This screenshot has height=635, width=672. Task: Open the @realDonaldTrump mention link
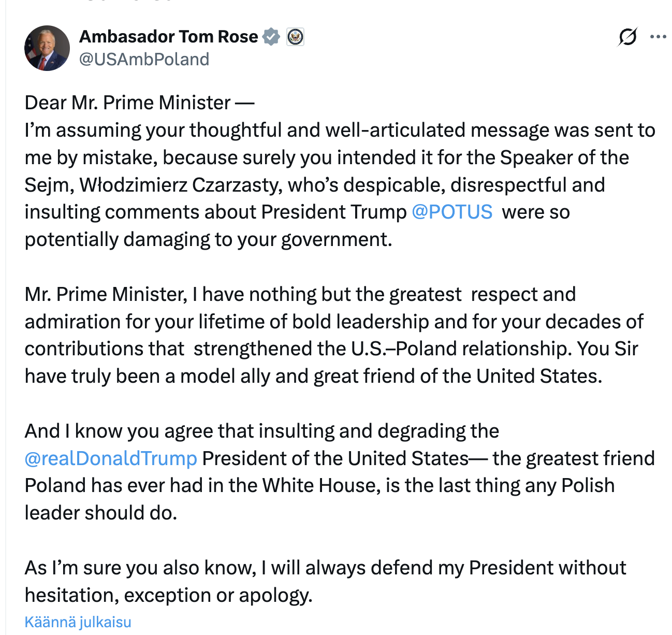[111, 458]
